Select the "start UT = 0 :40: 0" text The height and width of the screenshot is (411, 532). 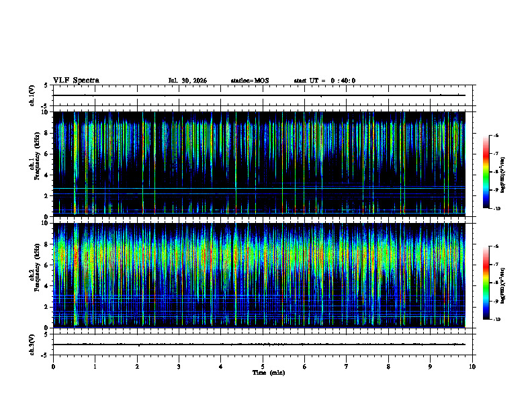click(x=324, y=81)
